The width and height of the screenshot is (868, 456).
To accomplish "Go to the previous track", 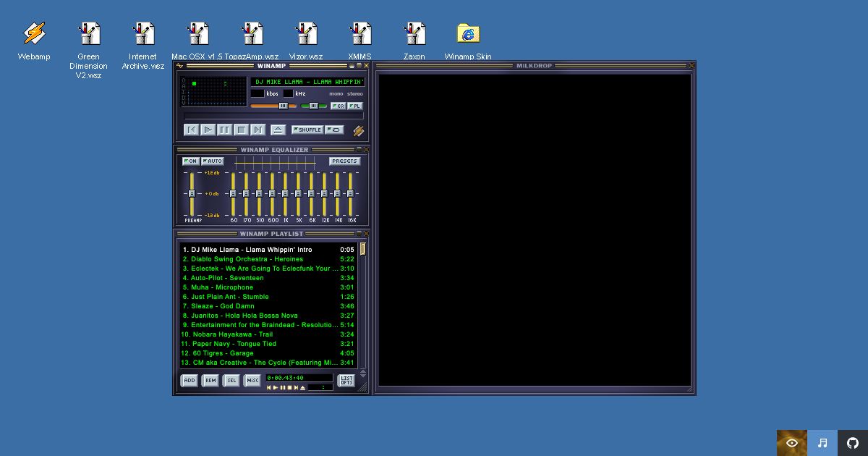I will click(191, 130).
